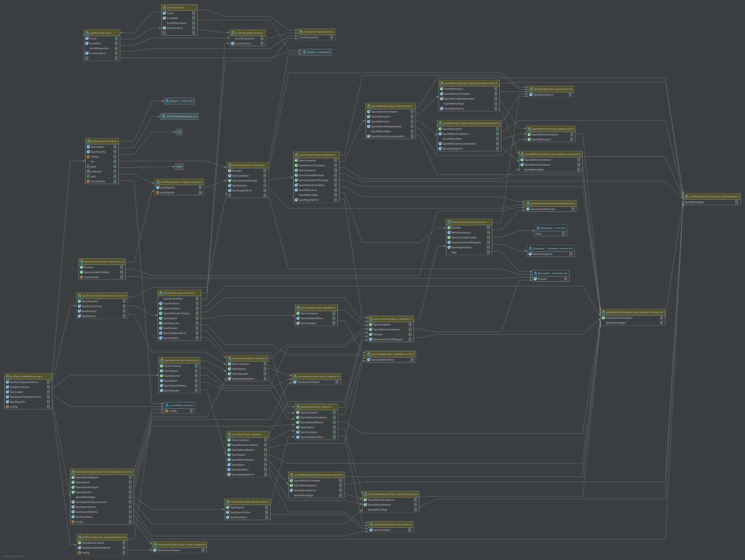The height and width of the screenshot is (560, 745).
Task: Click the export icon beside SpecRunner in spec-runner.ts
Action: tap(197, 328)
